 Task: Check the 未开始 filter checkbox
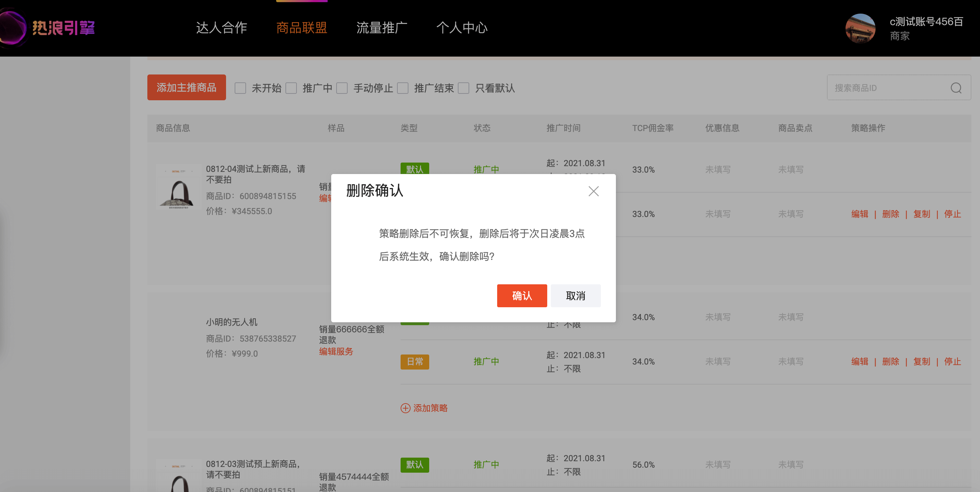[240, 88]
